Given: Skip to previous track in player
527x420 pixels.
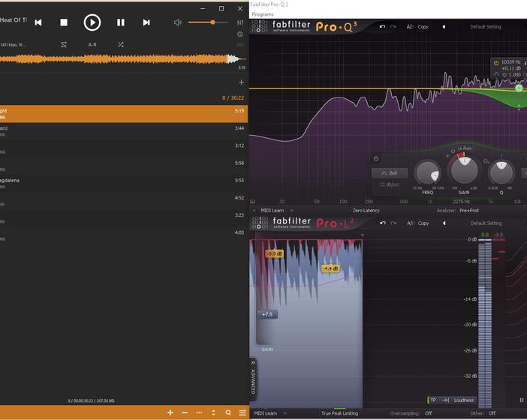Looking at the screenshot, I should click(38, 22).
